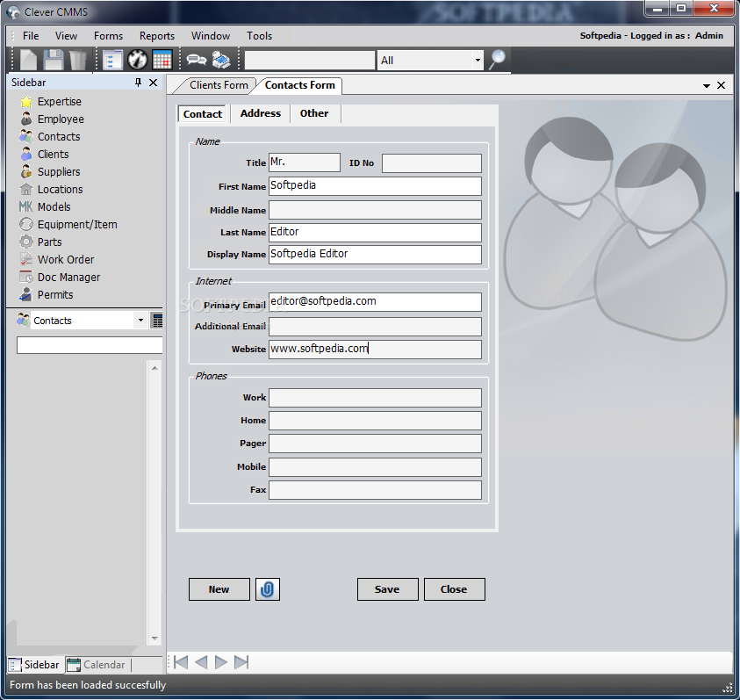
Task: Click the sidebar list scroll down arrow
Action: click(154, 639)
